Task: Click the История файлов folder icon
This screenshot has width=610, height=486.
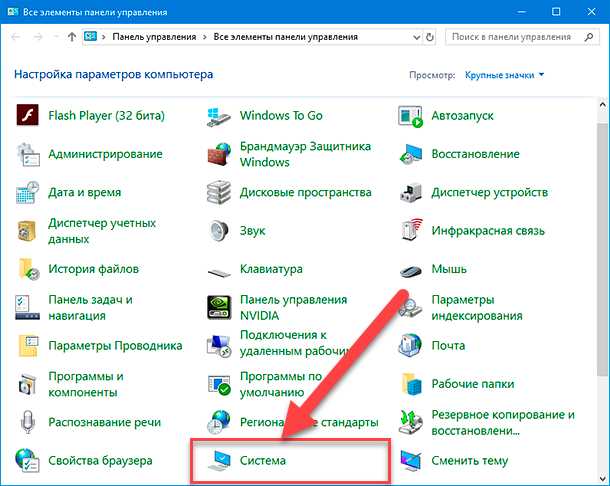Action: 28,269
